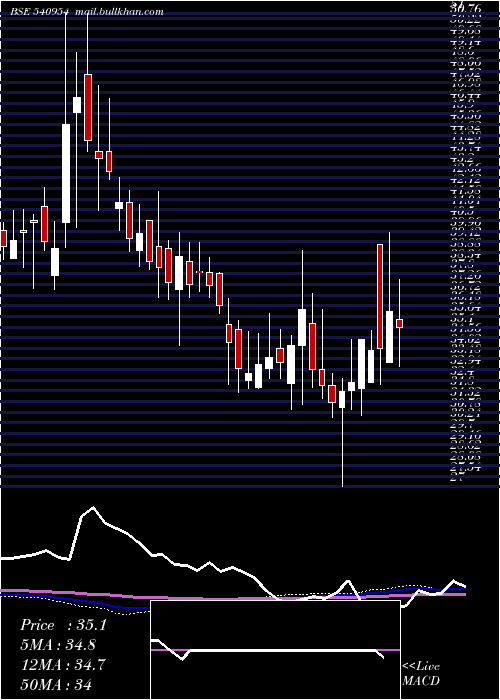This screenshot has height=700, width=500.
Task: Click the BSE 540954 symbol label
Action: click(x=40, y=12)
